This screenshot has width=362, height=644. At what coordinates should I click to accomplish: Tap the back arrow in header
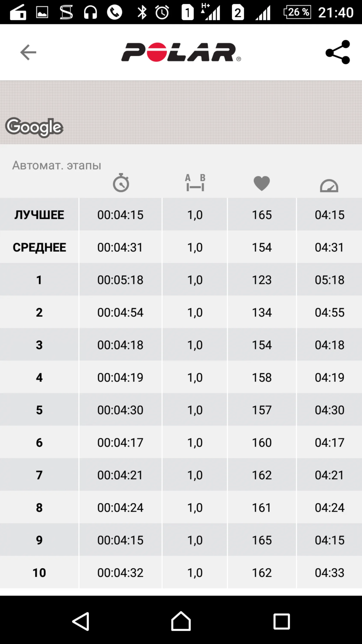(28, 52)
